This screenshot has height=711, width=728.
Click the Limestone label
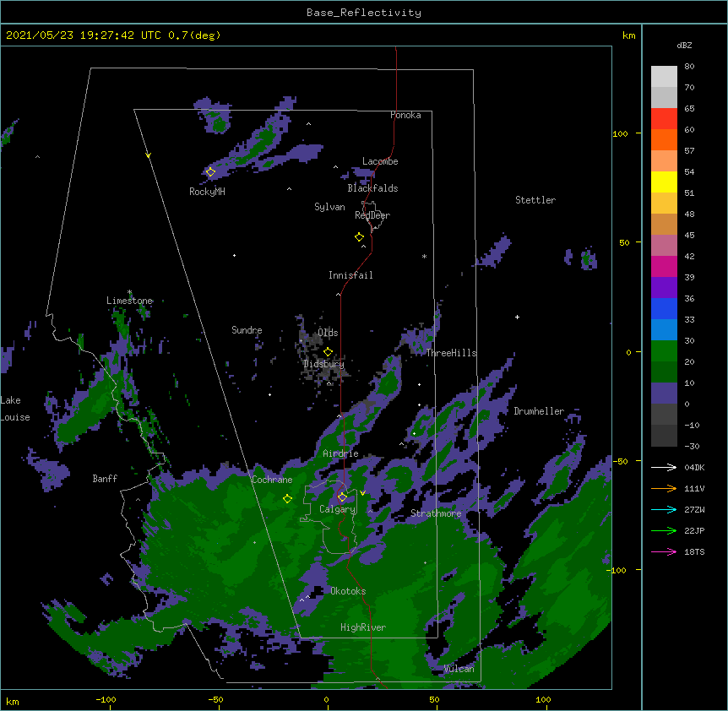click(129, 301)
